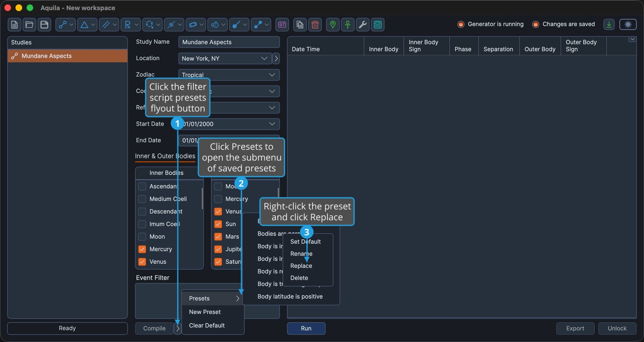644x342 pixels.
Task: Click the green location pin icon
Action: 333,25
